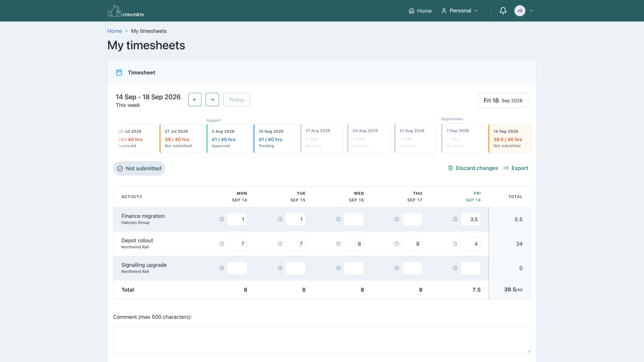
Task: Click clock icon for Depot rollout Friday
Action: (455, 244)
